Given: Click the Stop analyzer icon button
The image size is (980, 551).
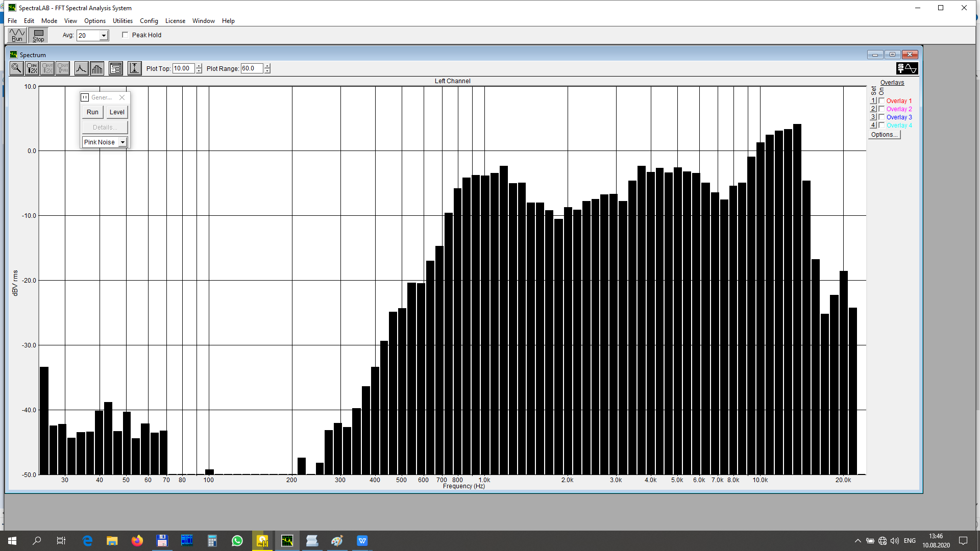Looking at the screenshot, I should (x=38, y=35).
